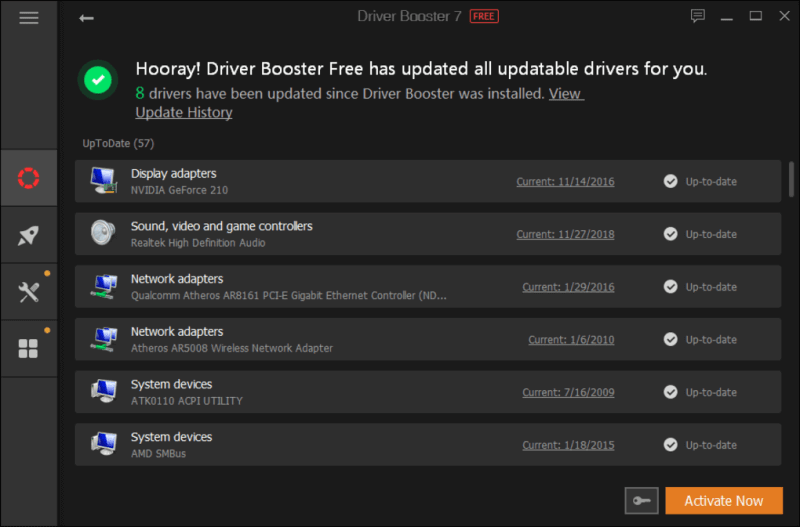This screenshot has width=800, height=527.
Task: Open the Action Center grid icon
Action: pyautogui.click(x=28, y=349)
